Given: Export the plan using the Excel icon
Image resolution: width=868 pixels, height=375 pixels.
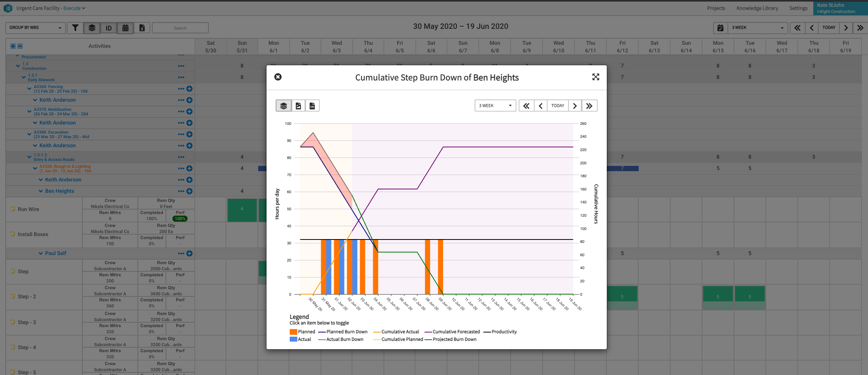Looking at the screenshot, I should pyautogui.click(x=142, y=28).
